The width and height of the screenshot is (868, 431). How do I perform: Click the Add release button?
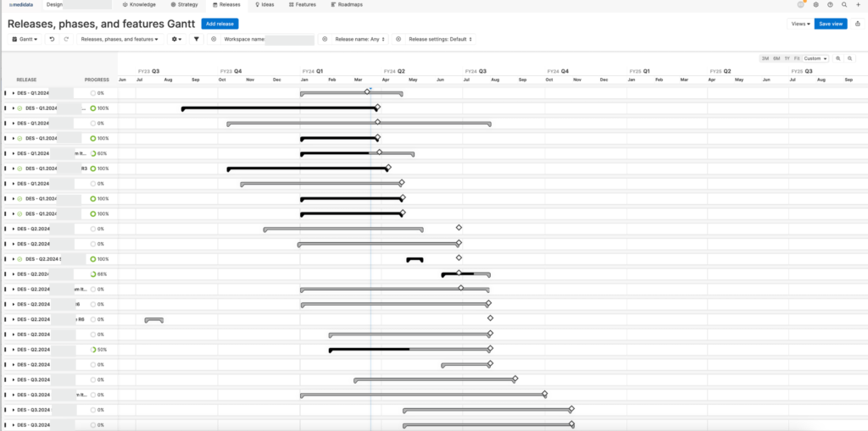[220, 24]
